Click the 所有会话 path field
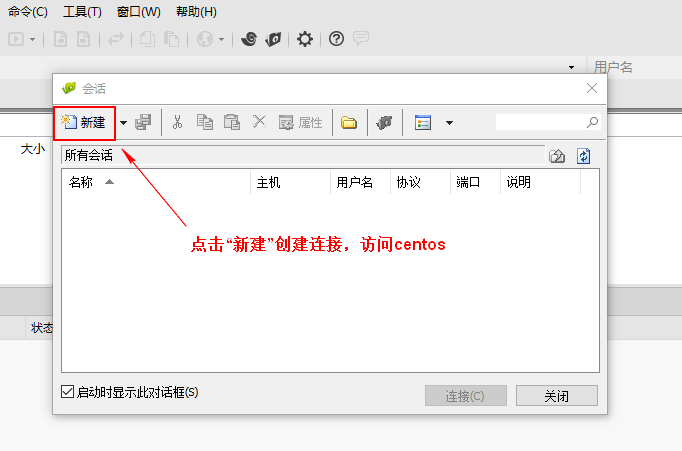 pos(300,155)
